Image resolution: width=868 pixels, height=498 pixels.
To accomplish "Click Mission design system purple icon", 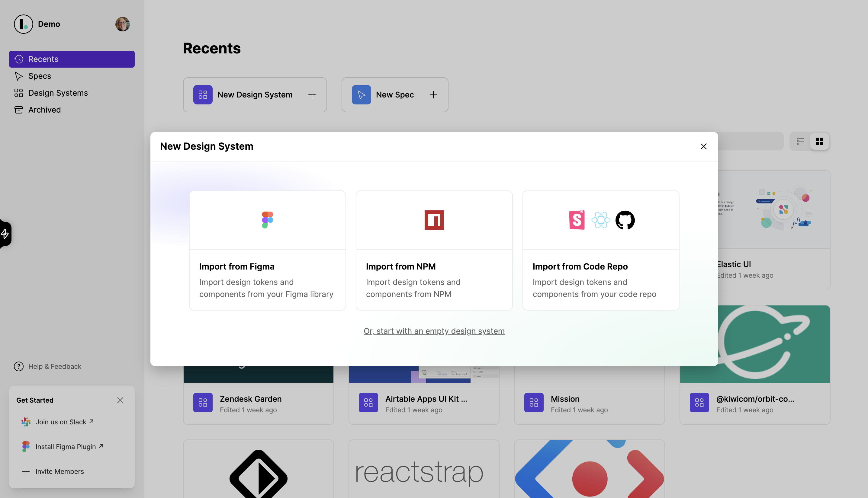I will [534, 403].
